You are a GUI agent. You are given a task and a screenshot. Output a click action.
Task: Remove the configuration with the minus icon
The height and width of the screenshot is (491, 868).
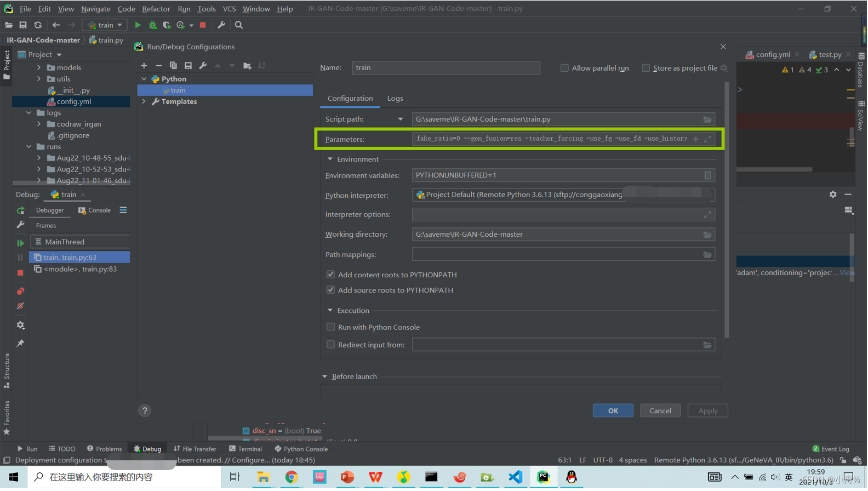tap(159, 66)
